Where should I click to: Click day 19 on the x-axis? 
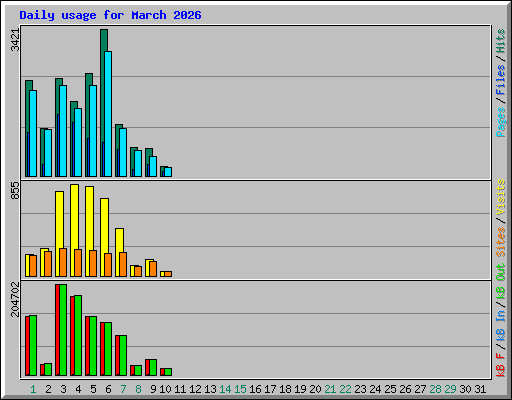click(300, 389)
